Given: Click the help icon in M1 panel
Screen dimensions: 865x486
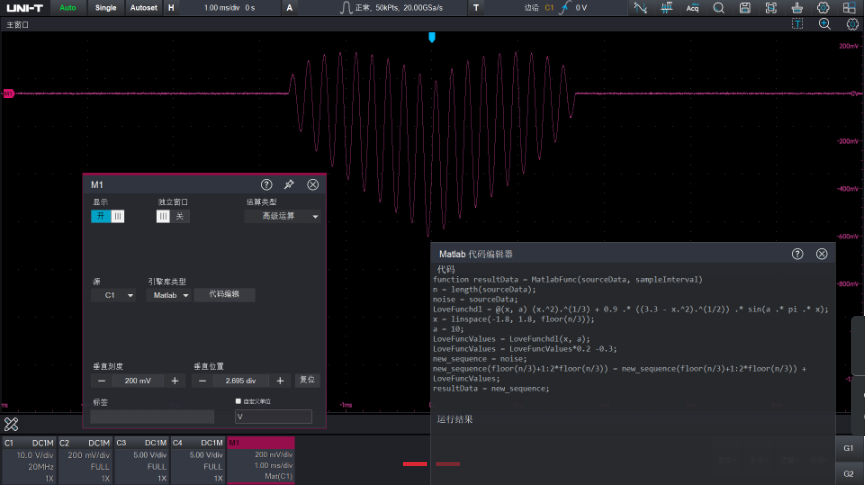Looking at the screenshot, I should pyautogui.click(x=266, y=185).
